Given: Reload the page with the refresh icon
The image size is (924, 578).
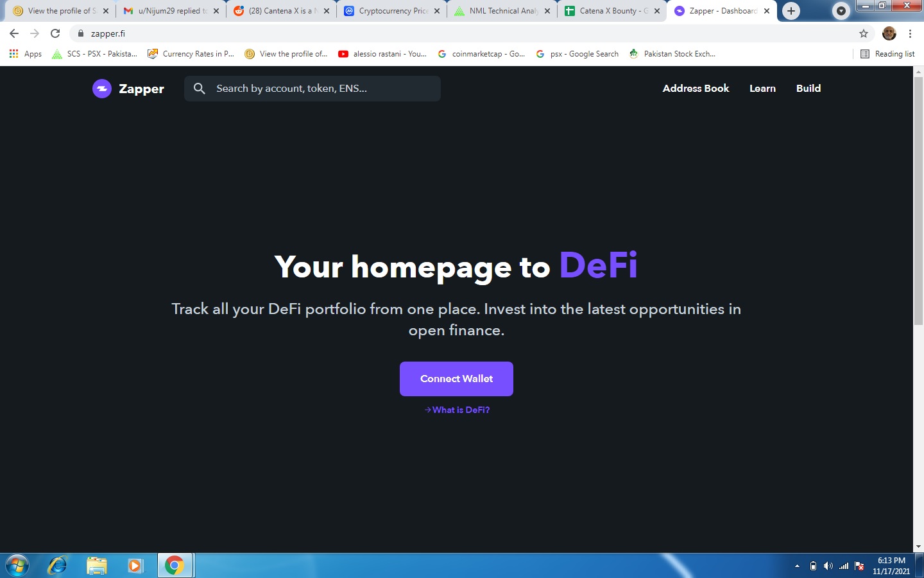Looking at the screenshot, I should pyautogui.click(x=55, y=33).
